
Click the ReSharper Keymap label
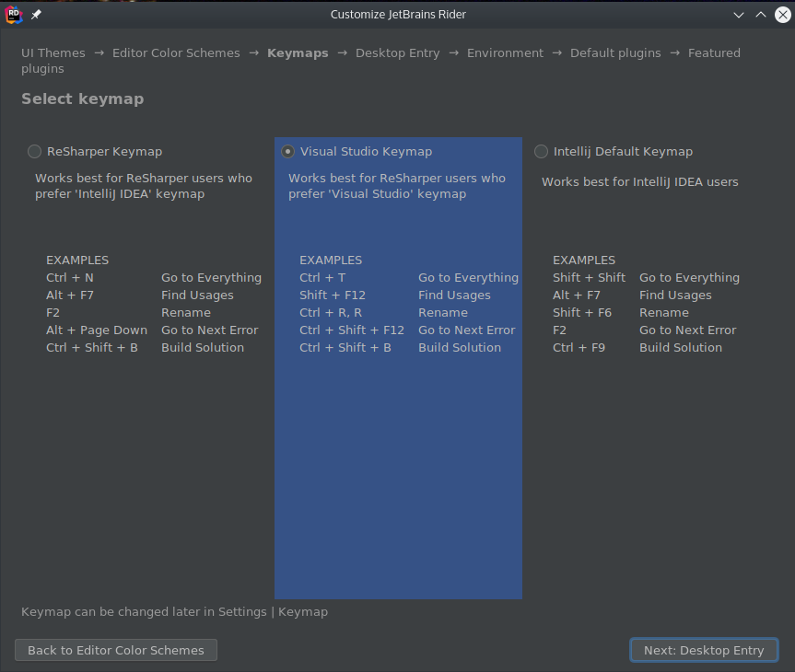[104, 152]
